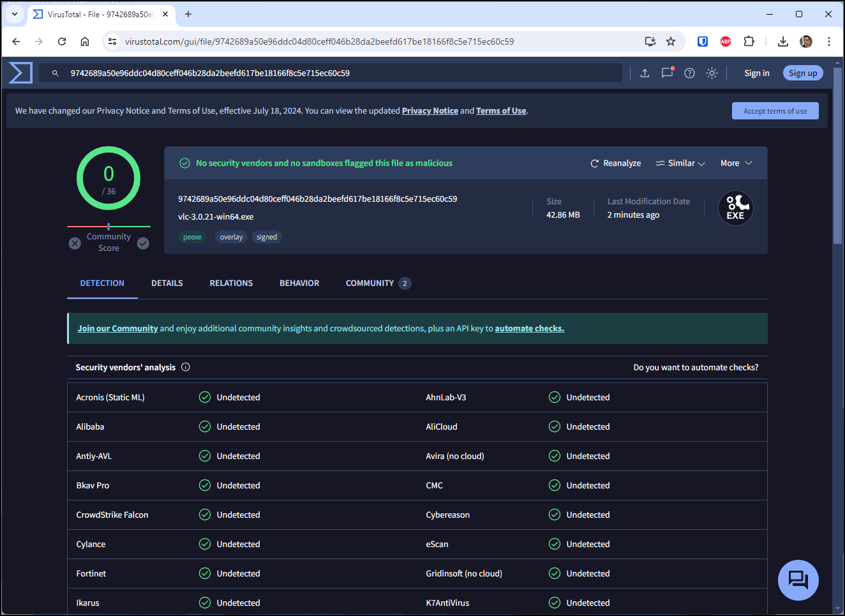
Task: Click the file name vlc-3.0.21-win64.exe
Action: coord(216,217)
